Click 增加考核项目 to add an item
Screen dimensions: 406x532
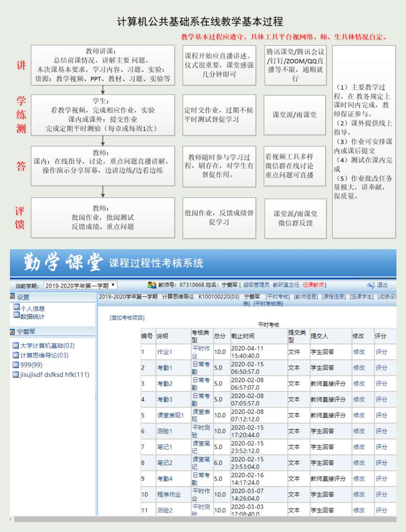click(127, 318)
